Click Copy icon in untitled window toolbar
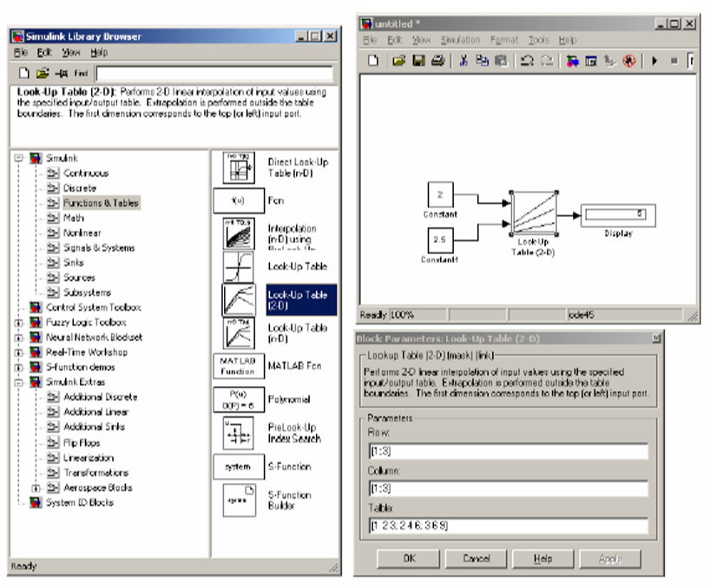Image resolution: width=723 pixels, height=588 pixels. click(482, 61)
